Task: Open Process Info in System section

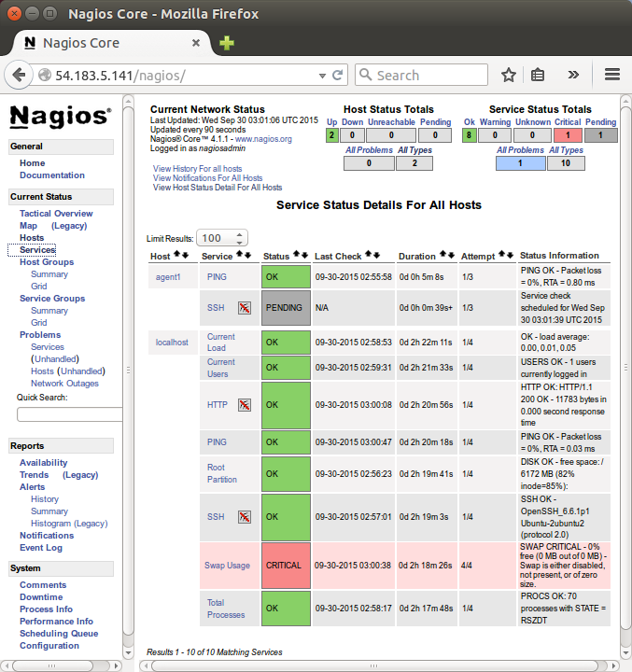Action: click(46, 609)
